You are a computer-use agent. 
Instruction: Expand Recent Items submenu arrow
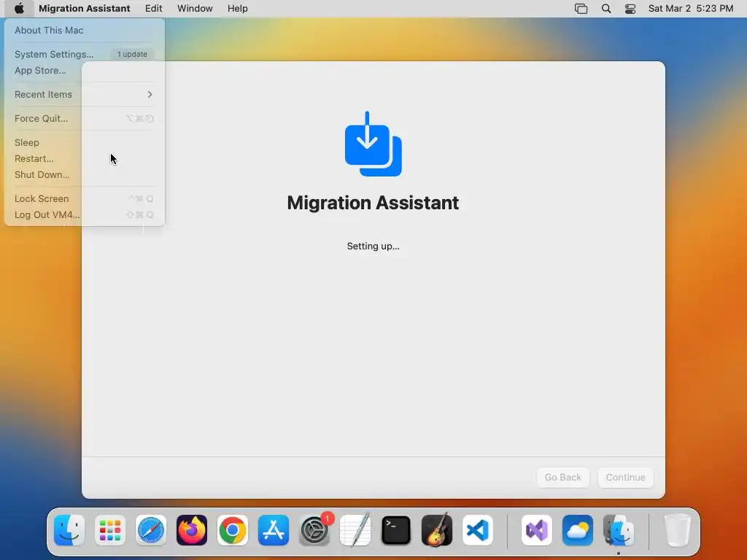[150, 94]
